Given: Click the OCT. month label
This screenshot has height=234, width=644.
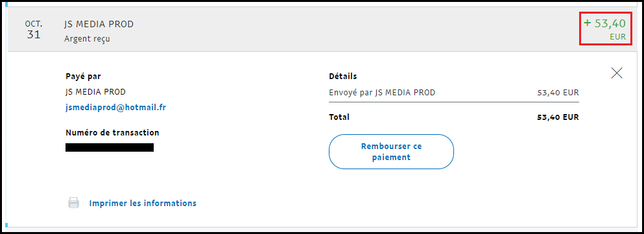Looking at the screenshot, I should (34, 24).
